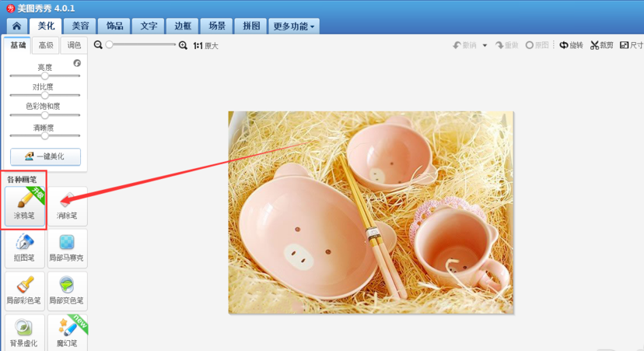
Task: Select the 消除笔 eraser pen tool
Action: pos(68,205)
